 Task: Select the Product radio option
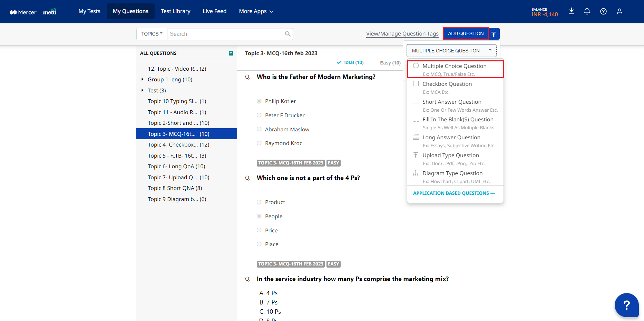click(x=259, y=202)
